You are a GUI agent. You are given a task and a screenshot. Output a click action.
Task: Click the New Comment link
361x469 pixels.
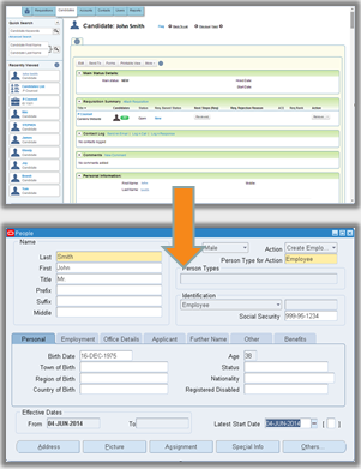tap(115, 155)
